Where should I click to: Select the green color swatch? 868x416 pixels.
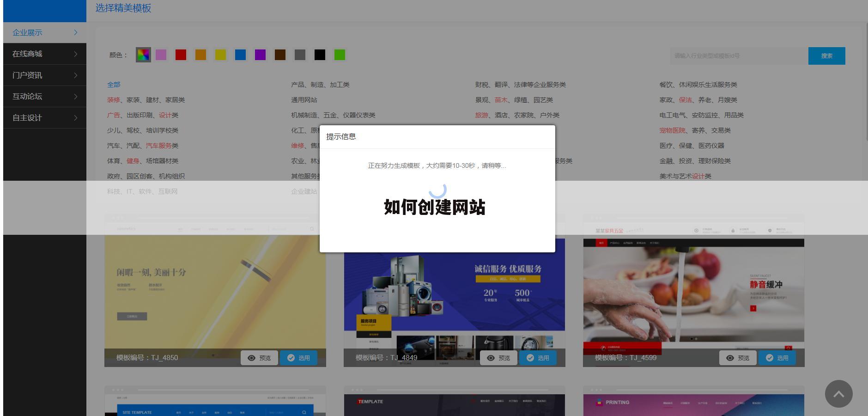(x=340, y=55)
